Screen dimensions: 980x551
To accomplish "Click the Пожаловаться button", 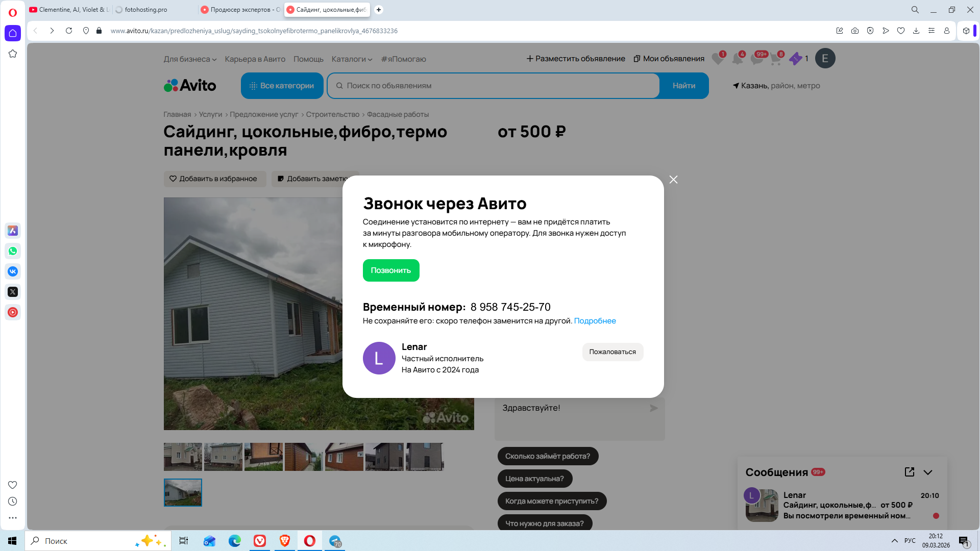I will tap(612, 352).
